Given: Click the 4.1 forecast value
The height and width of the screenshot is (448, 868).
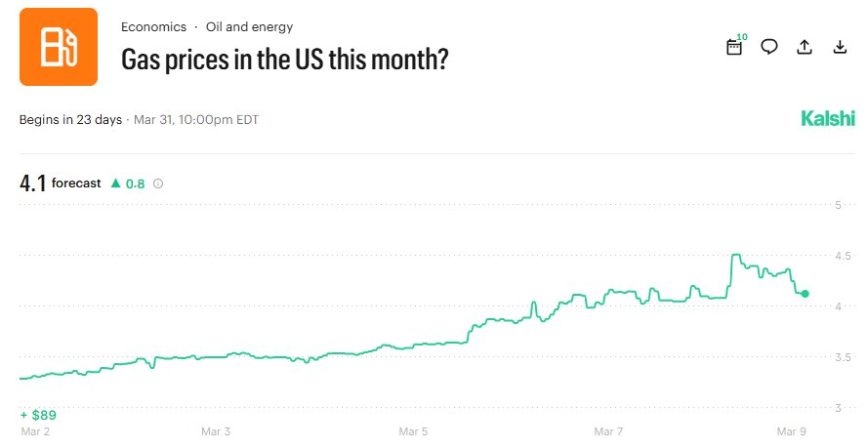Looking at the screenshot, I should 32,183.
